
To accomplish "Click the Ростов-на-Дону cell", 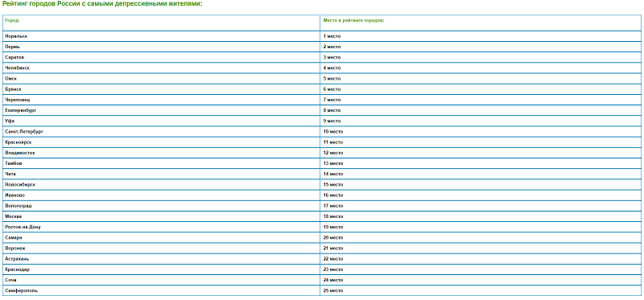I will click(x=162, y=228).
